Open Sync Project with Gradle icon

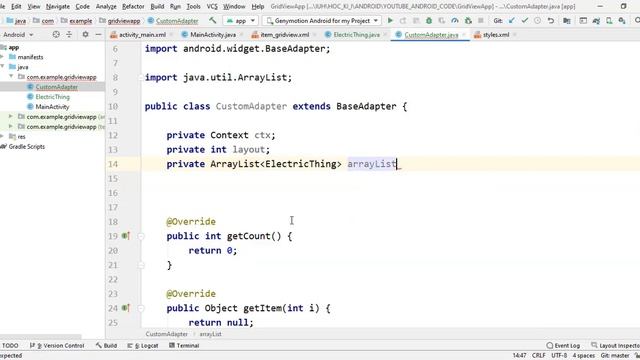click(x=596, y=20)
